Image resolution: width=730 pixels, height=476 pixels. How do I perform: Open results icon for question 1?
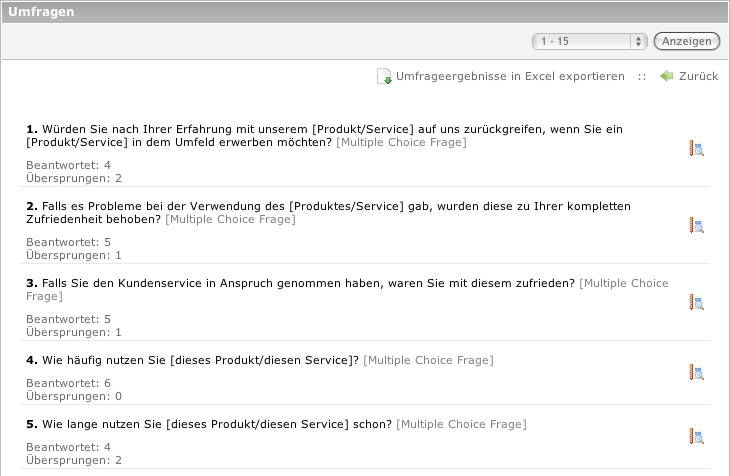tap(697, 149)
